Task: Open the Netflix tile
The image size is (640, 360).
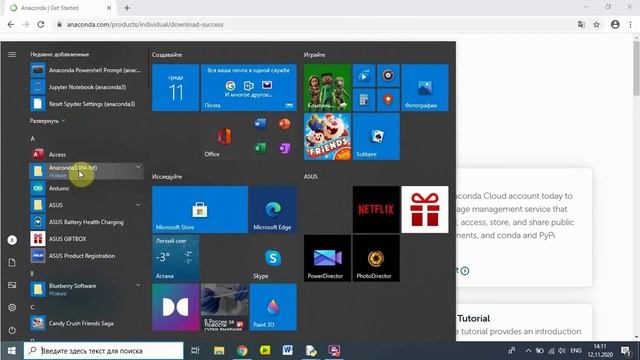Action: (376, 209)
